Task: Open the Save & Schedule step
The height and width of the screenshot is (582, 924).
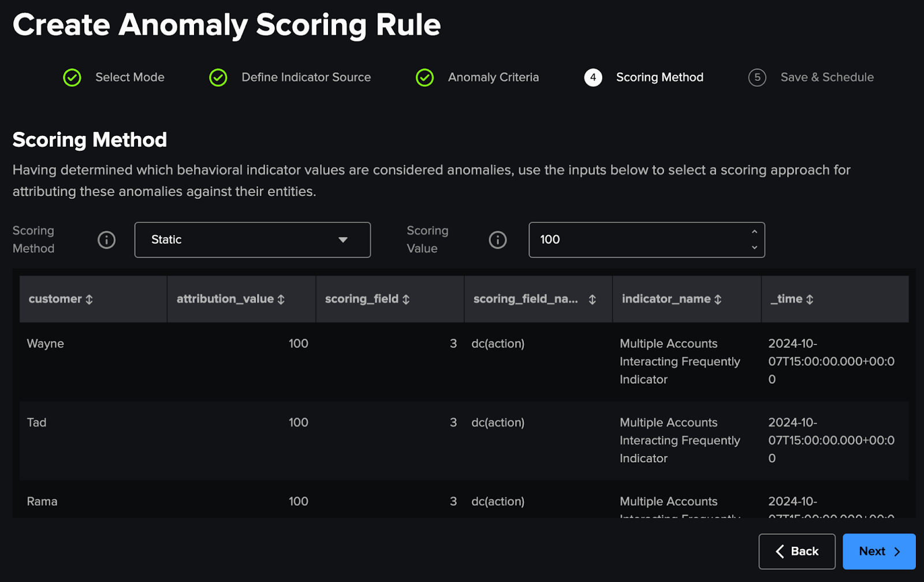Action: (811, 77)
